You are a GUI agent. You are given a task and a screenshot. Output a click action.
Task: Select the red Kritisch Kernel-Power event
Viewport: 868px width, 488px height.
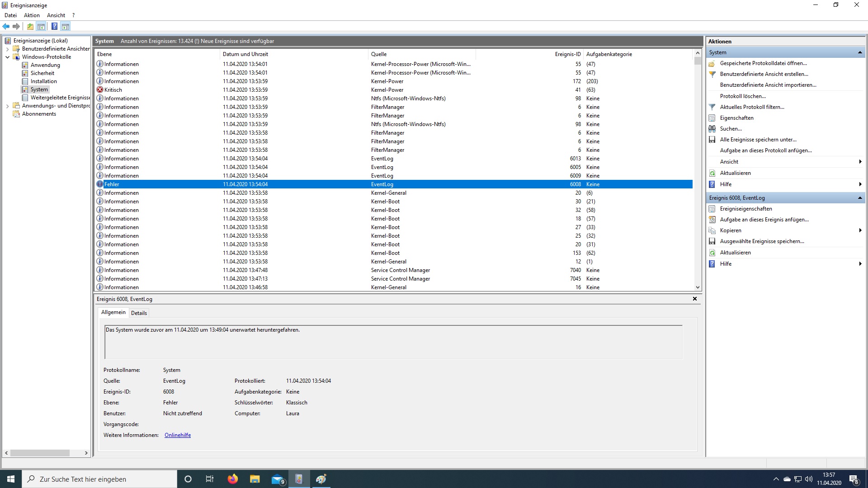[x=113, y=90]
